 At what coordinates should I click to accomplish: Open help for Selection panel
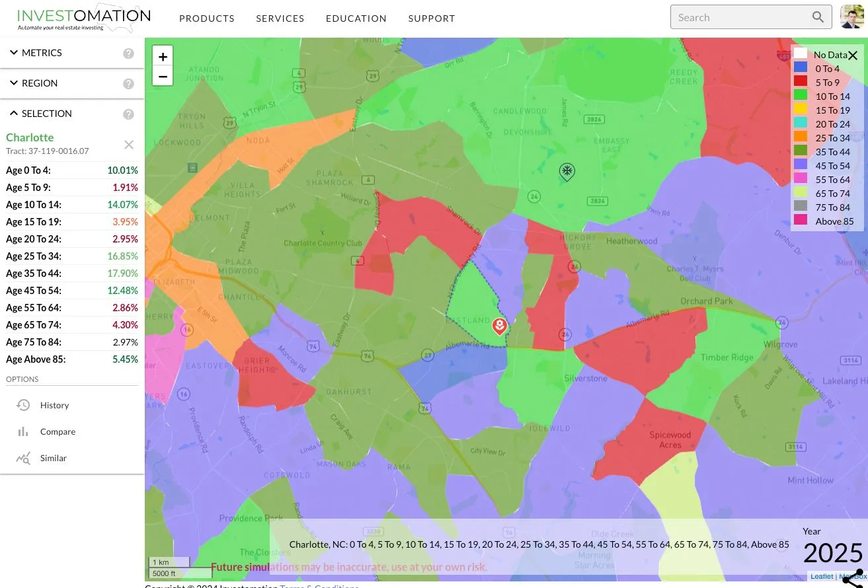[x=128, y=114]
